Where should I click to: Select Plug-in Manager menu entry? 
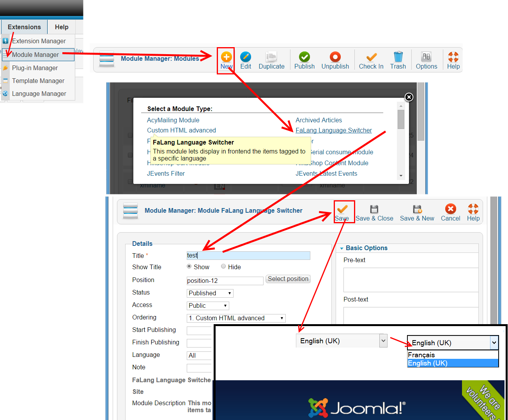[35, 68]
